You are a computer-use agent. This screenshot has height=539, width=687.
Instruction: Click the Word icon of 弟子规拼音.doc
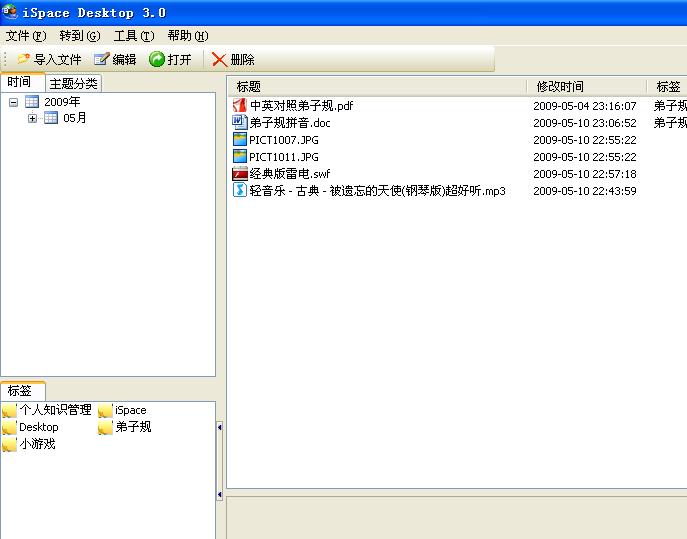coord(240,122)
